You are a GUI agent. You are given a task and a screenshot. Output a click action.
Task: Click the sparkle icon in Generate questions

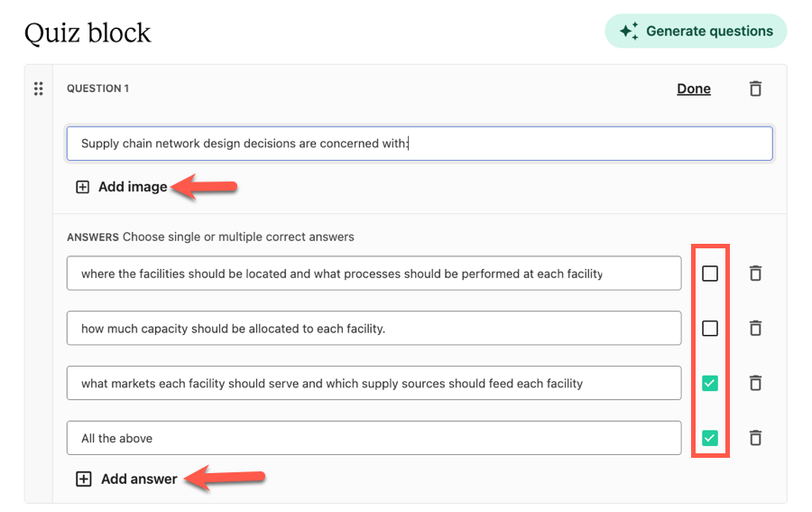click(x=629, y=31)
